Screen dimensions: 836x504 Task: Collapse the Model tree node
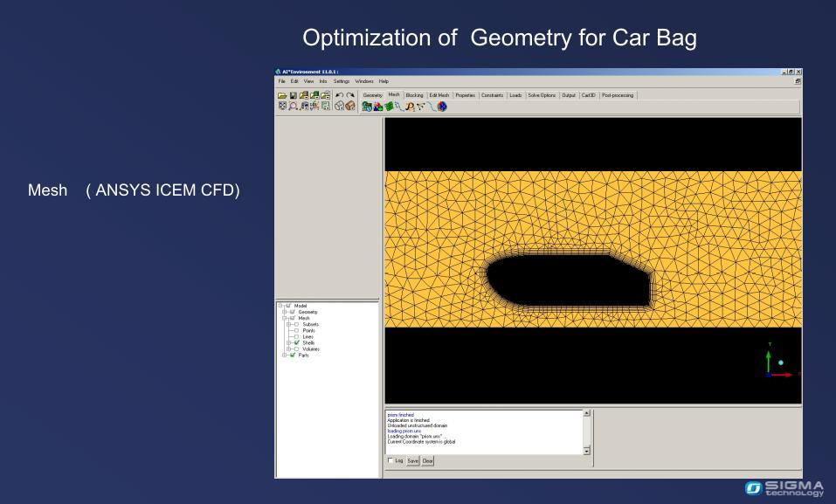(x=280, y=306)
